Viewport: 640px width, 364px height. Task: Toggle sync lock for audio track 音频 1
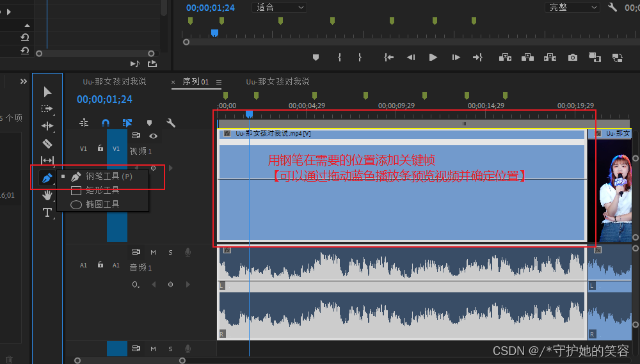point(136,252)
